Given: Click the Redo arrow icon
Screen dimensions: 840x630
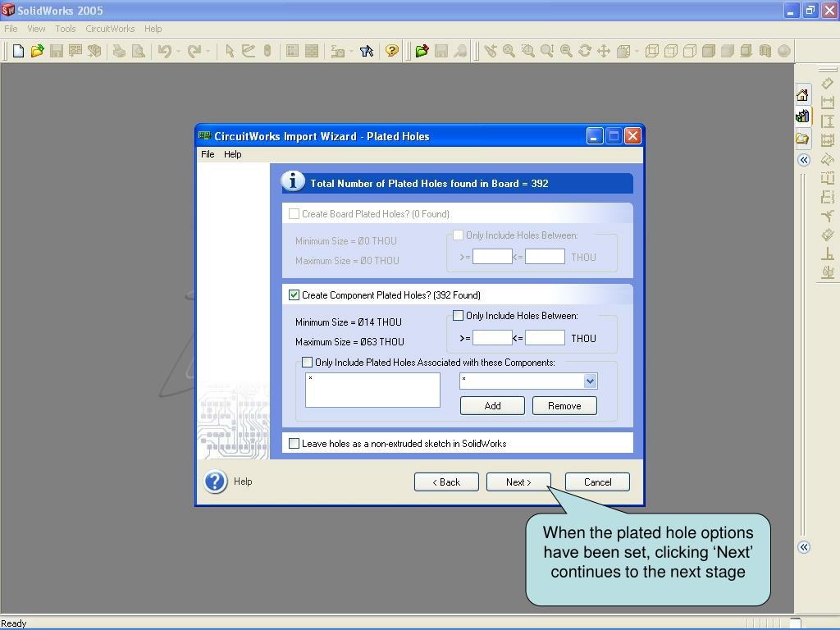Looking at the screenshot, I should [x=194, y=51].
